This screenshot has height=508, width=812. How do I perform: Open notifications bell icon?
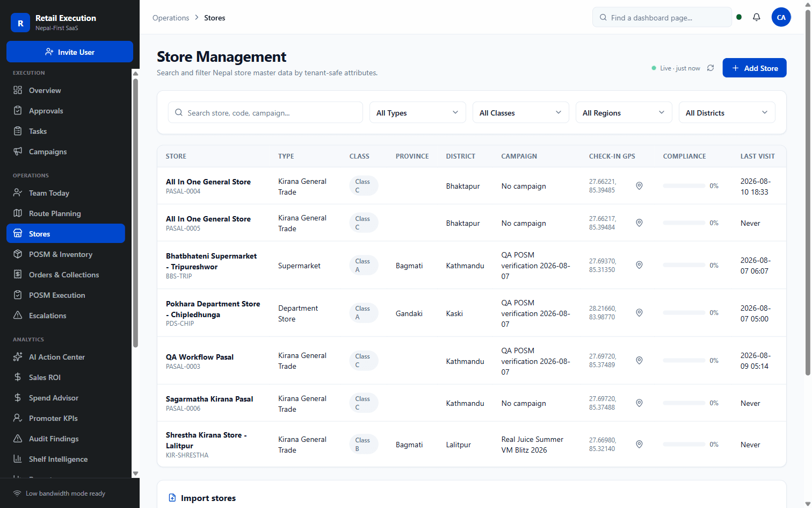756,17
